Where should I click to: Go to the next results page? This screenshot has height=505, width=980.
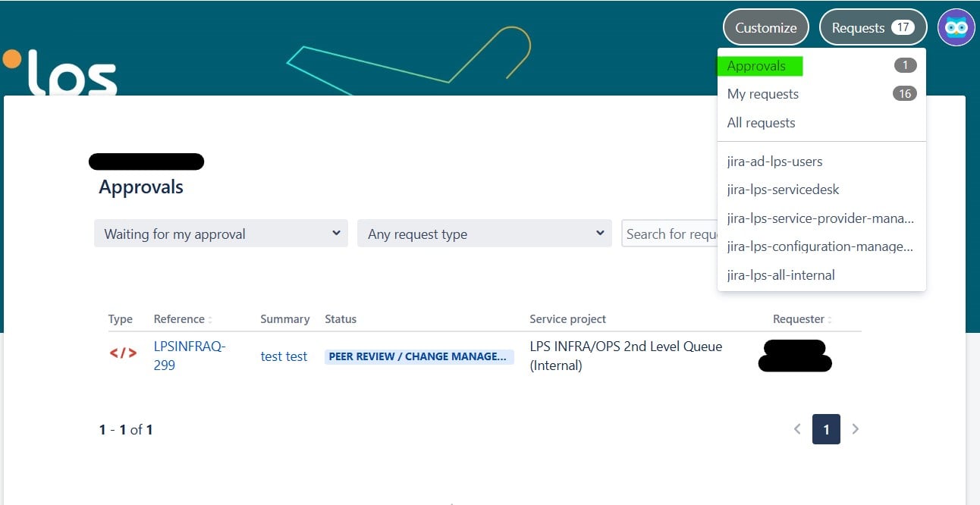(x=855, y=429)
